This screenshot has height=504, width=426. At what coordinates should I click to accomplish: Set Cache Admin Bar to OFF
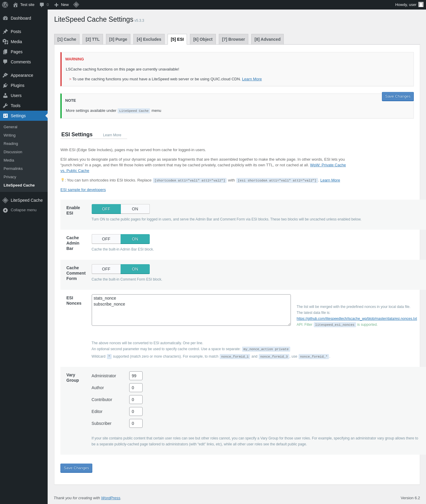[106, 239]
